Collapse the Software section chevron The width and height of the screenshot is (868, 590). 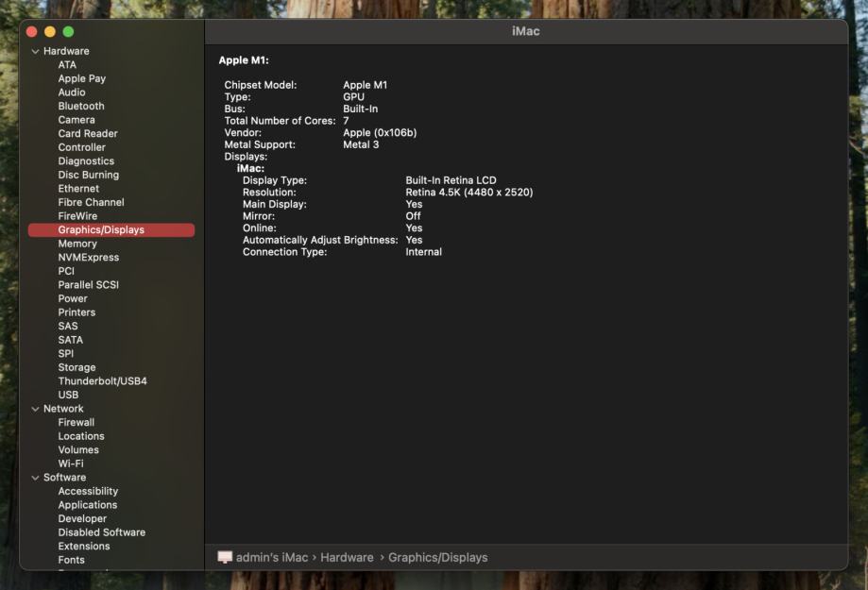[36, 478]
